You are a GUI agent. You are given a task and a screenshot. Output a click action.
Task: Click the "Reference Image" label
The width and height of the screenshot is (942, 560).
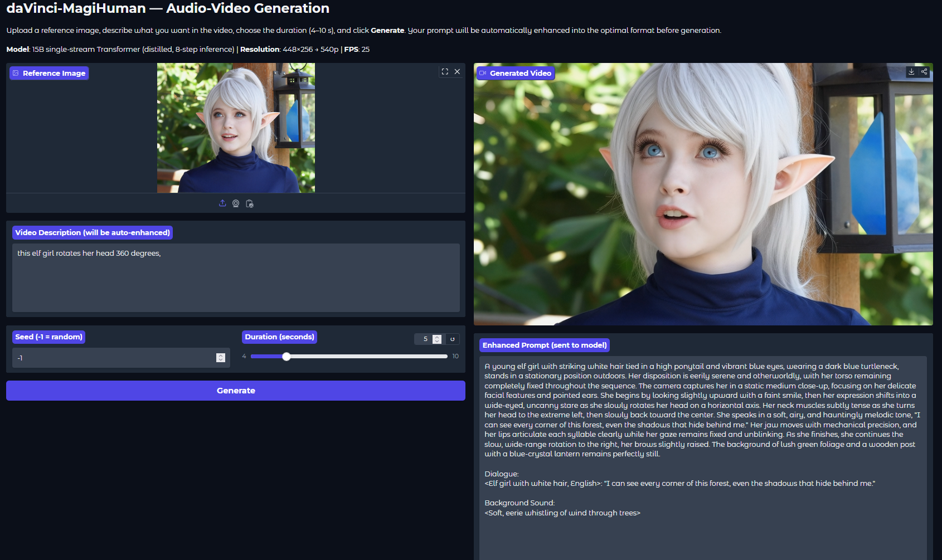[x=49, y=73]
